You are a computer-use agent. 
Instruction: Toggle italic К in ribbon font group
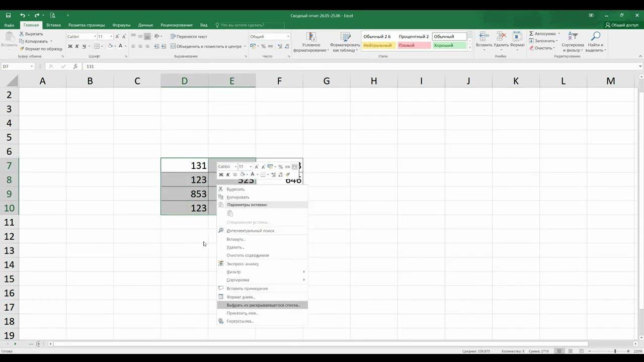click(x=77, y=46)
